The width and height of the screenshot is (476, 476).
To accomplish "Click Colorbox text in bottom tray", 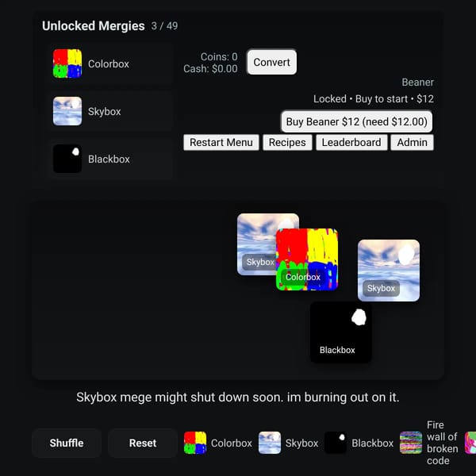I will [232, 443].
